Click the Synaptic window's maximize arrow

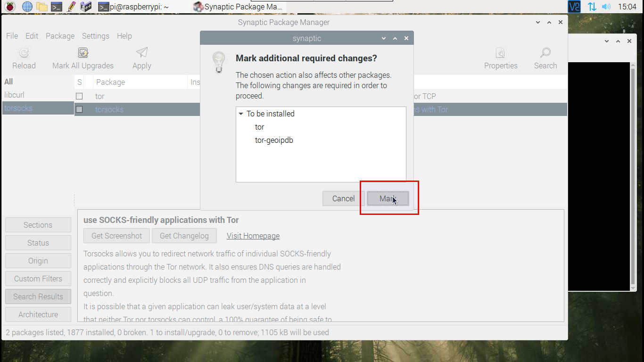pyautogui.click(x=549, y=22)
